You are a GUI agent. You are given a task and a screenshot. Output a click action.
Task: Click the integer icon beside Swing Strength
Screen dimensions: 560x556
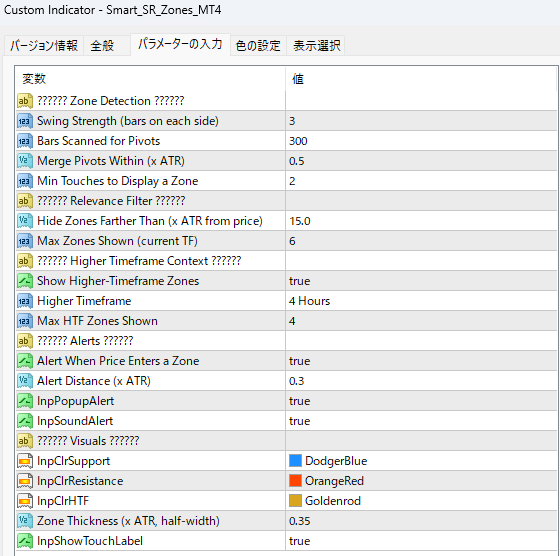(25, 121)
